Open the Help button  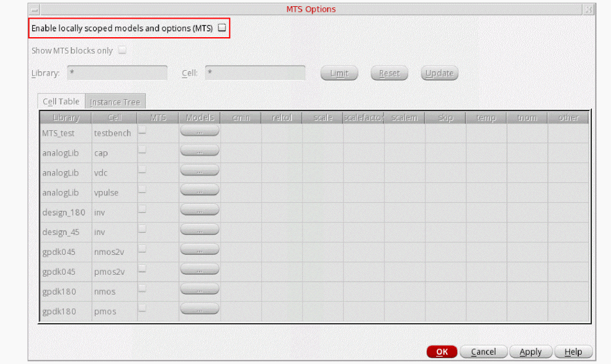[x=573, y=352]
